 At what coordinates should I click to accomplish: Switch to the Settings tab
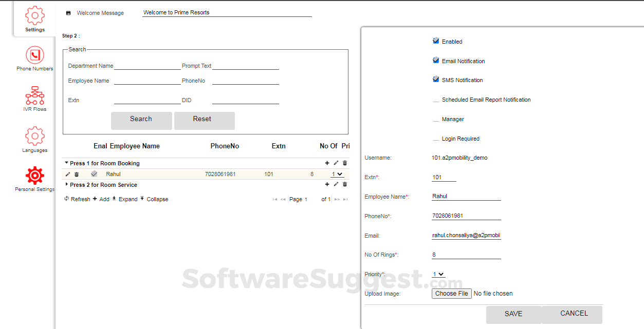34,19
